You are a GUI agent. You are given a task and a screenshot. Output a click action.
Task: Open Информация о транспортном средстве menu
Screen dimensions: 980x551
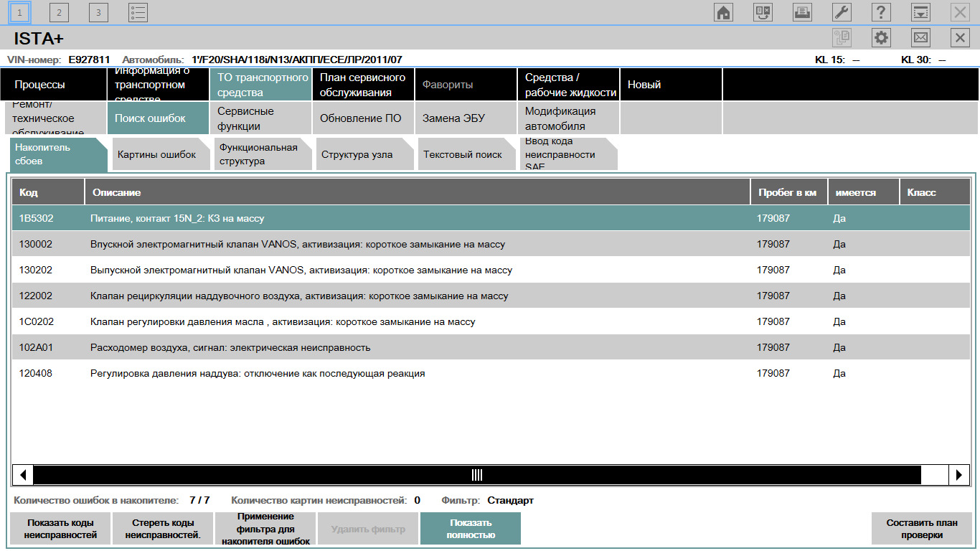pos(158,85)
